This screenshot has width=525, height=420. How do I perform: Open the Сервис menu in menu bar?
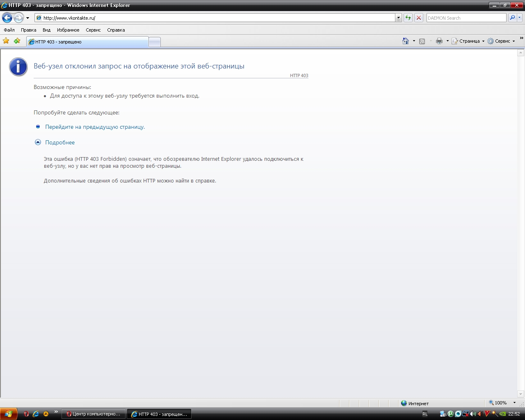[93, 30]
